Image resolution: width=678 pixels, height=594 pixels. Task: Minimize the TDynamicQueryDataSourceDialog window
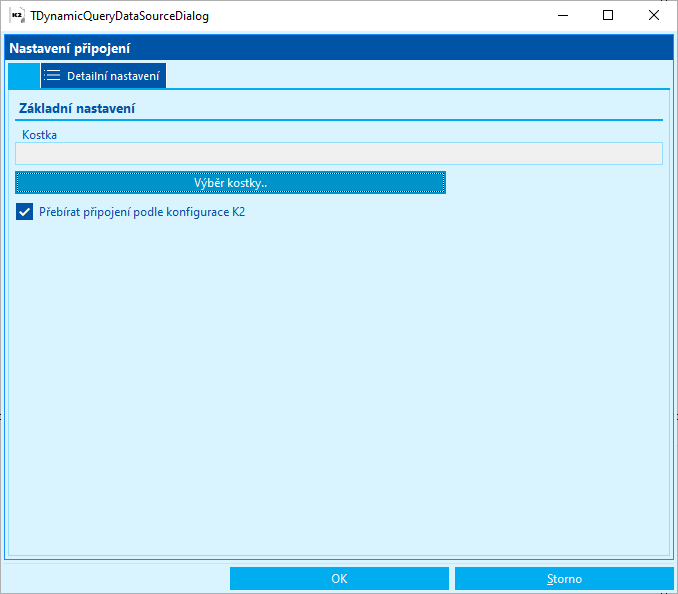pos(563,16)
